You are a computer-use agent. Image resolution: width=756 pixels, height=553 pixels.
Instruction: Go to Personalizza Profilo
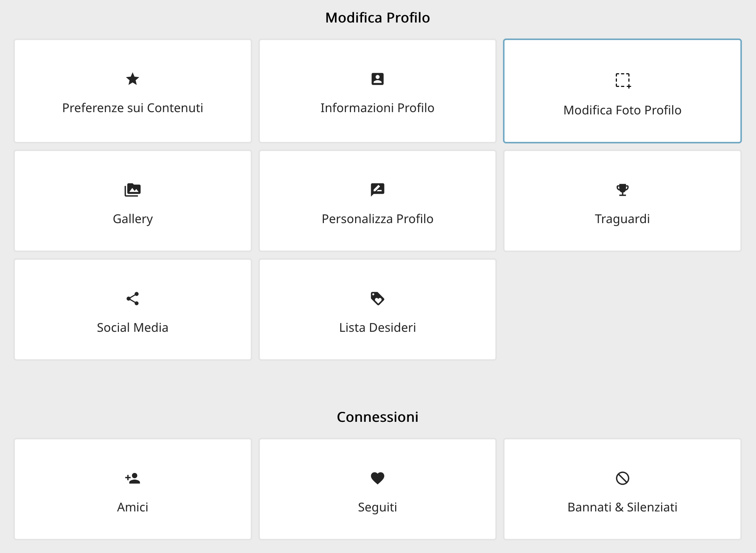click(x=378, y=219)
